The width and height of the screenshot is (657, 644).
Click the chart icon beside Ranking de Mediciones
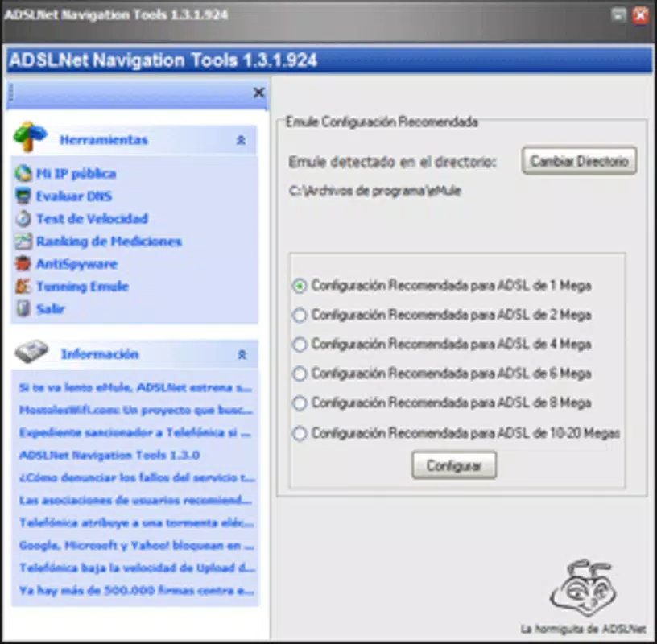[23, 241]
